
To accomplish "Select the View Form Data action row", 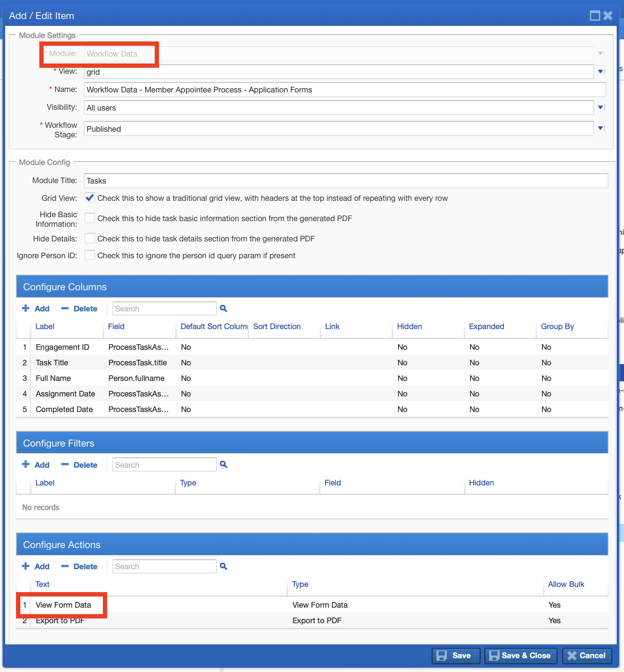I will click(312, 605).
